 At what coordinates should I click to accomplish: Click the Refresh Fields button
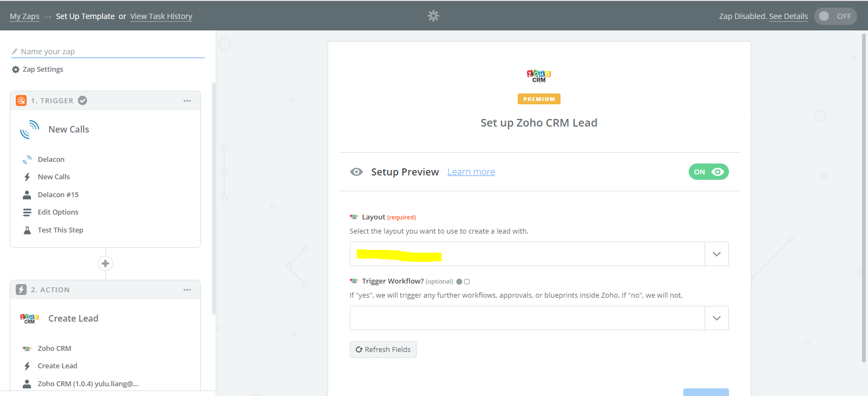[383, 349]
